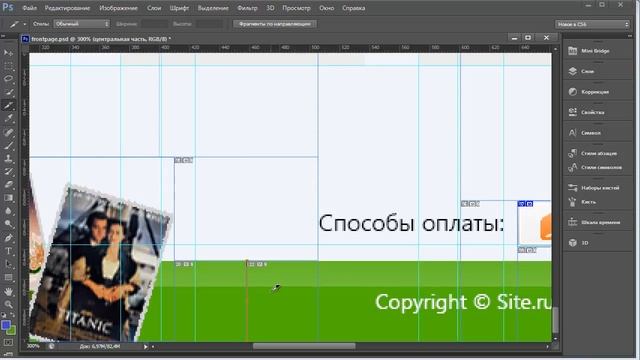Open the Справка menu
Image resolution: width=640 pixels, height=360 pixels.
click(x=353, y=8)
